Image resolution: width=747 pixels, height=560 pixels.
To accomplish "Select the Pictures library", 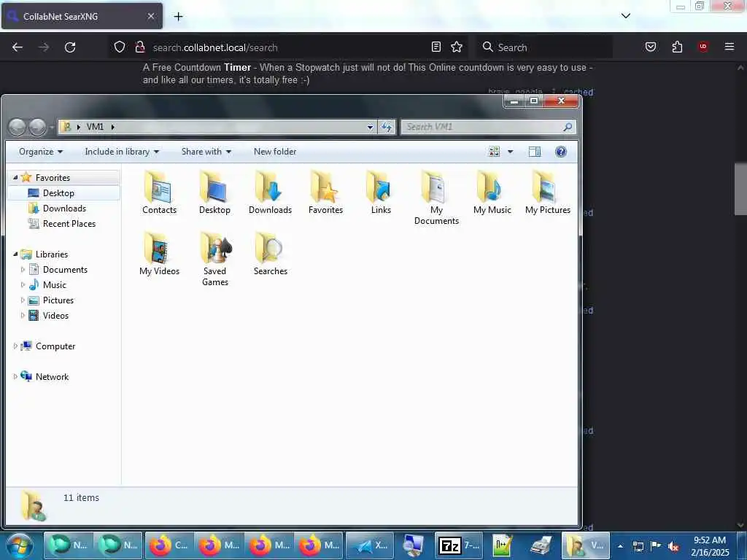I will (x=51, y=300).
